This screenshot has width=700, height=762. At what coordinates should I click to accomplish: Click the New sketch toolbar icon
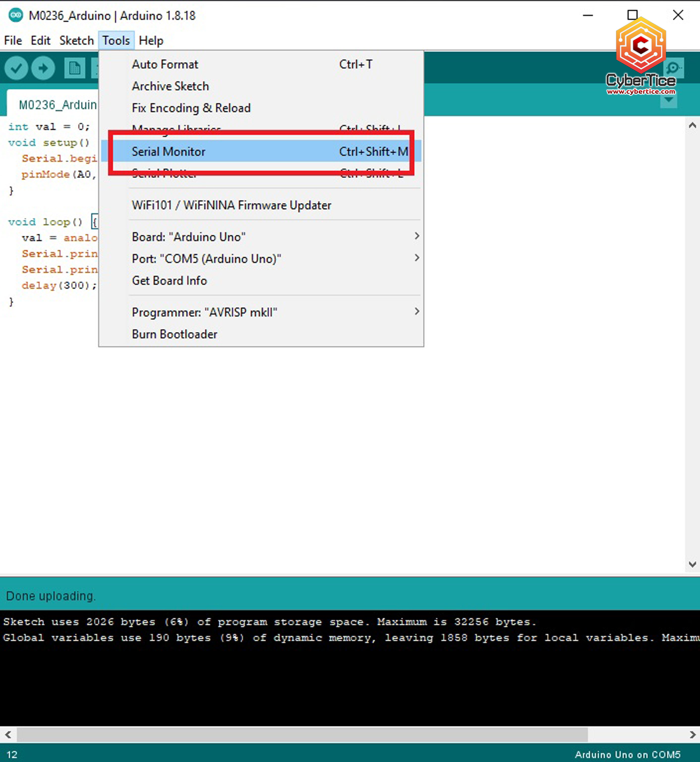(x=75, y=68)
